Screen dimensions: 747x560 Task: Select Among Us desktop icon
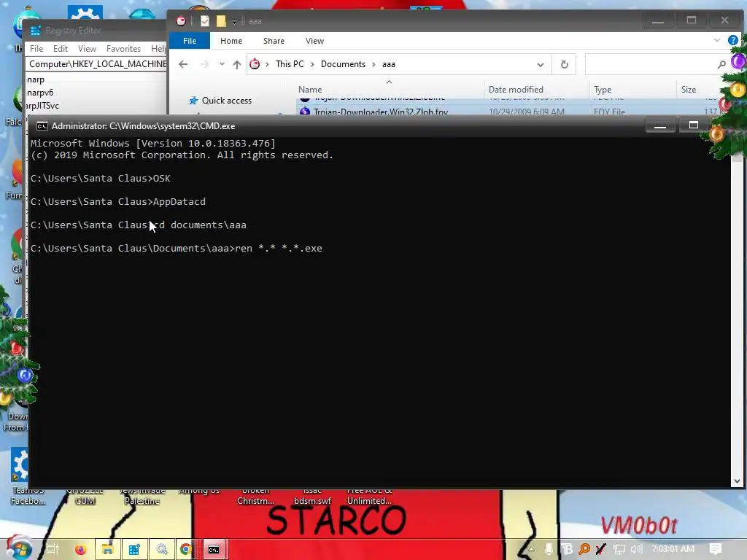point(198,491)
